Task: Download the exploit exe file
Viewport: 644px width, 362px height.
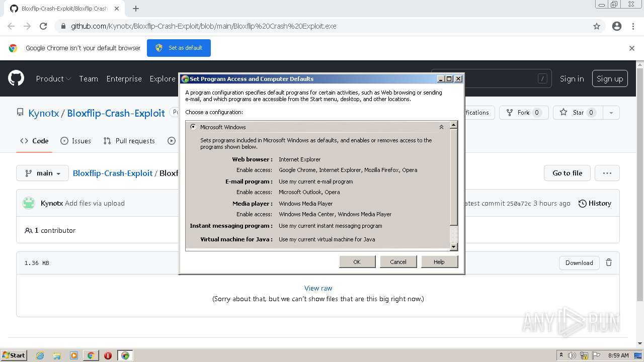Action: point(579,262)
